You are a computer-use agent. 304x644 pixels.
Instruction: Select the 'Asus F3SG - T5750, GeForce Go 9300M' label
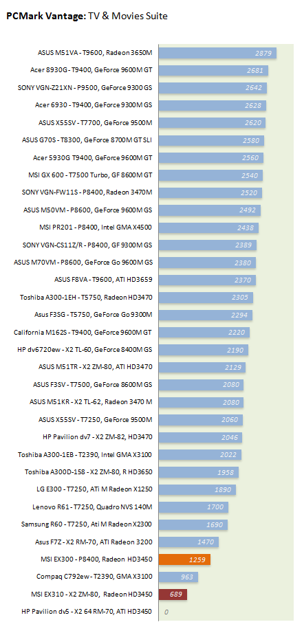click(94, 315)
